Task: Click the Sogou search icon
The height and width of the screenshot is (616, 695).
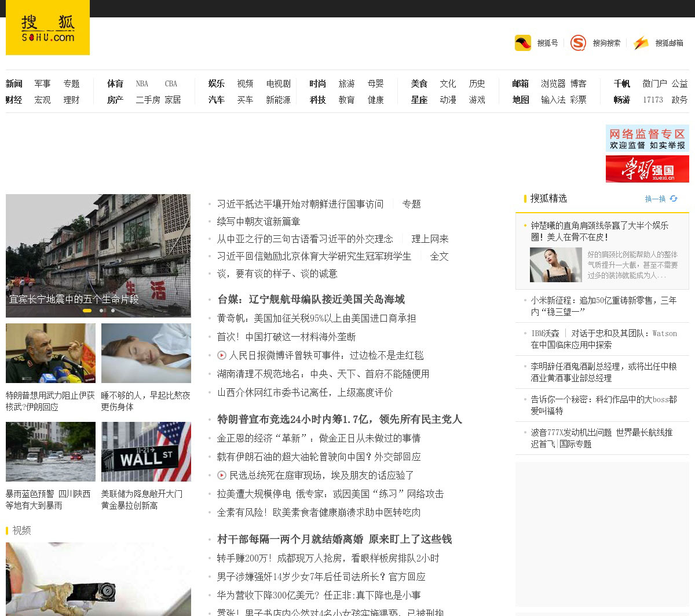Action: point(578,43)
